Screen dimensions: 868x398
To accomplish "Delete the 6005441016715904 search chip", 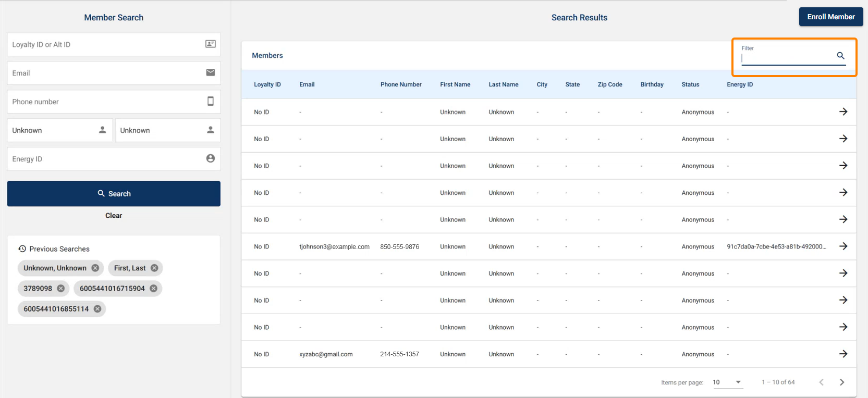I will coord(153,289).
